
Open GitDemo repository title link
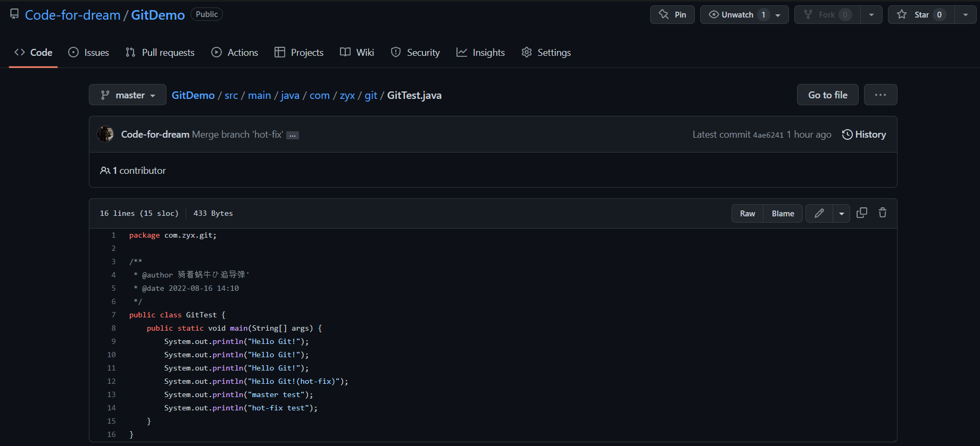coord(158,15)
